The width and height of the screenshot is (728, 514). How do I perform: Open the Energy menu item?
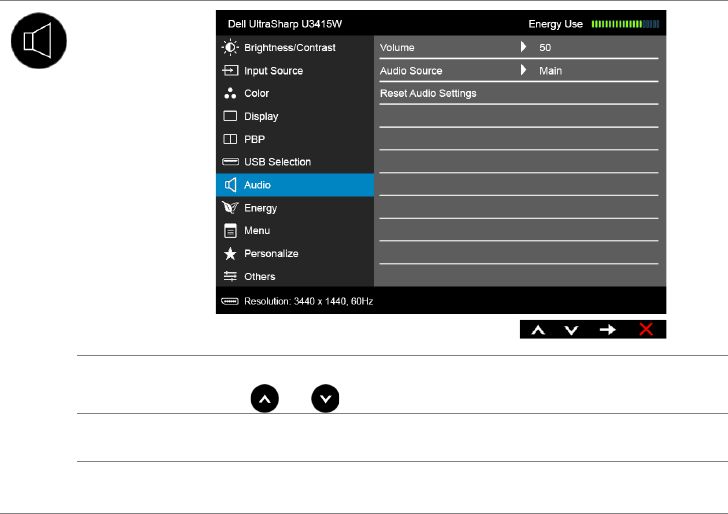tap(295, 208)
